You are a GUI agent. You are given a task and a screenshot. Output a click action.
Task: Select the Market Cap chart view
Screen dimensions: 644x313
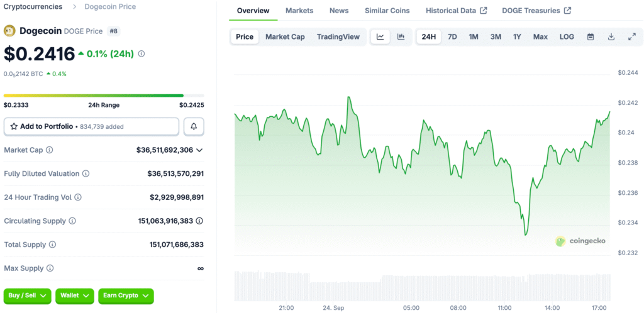point(285,37)
